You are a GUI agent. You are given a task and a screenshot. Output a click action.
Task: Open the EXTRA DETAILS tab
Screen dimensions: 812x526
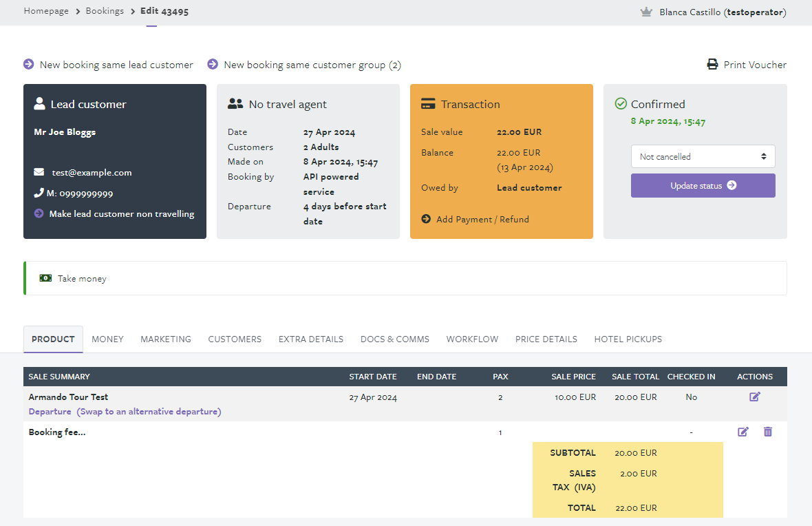(311, 339)
